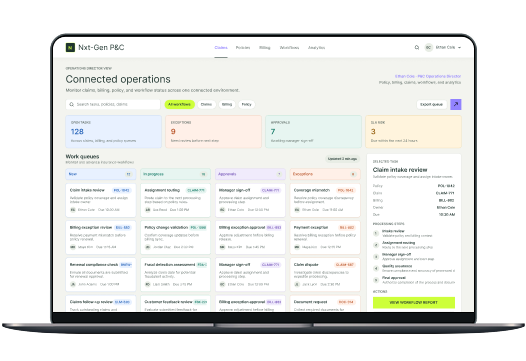Viewport: 526px width, 361px height.
Task: Click step 1 circle for Intake review
Action: pyautogui.click(x=376, y=233)
